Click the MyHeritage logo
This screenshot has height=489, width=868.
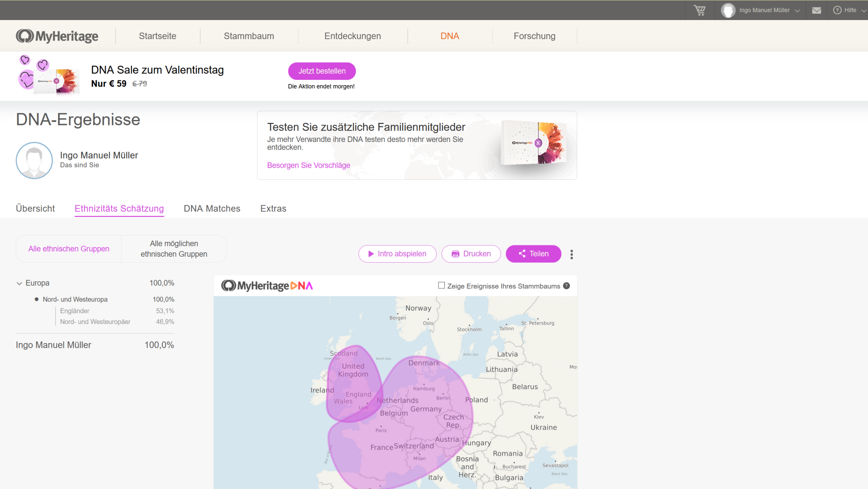click(x=57, y=36)
